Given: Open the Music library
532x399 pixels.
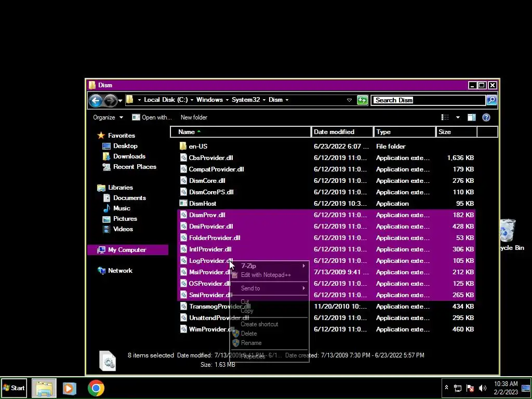Looking at the screenshot, I should tap(122, 208).
